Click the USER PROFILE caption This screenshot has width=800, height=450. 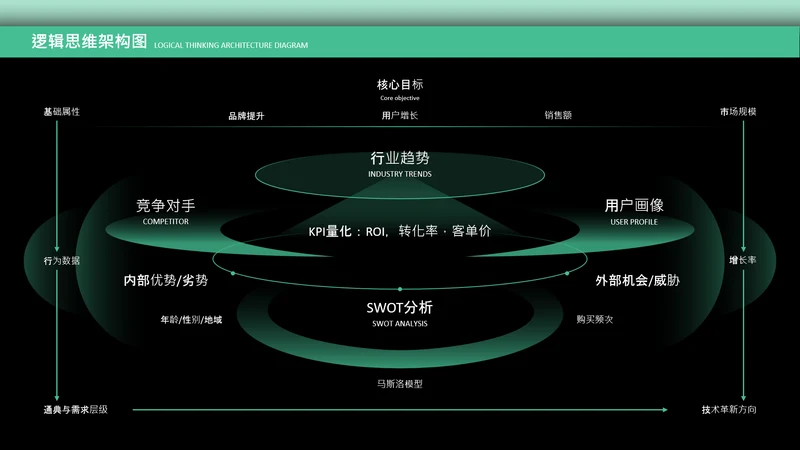(x=634, y=222)
